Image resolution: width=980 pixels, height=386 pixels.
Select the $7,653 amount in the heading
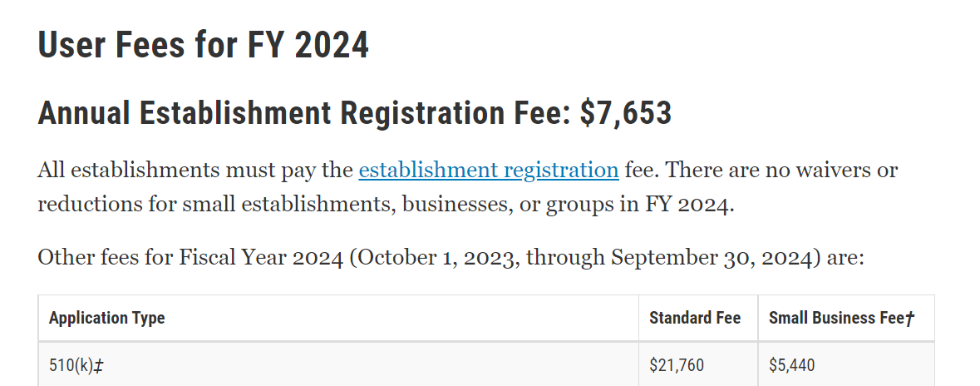coord(625,114)
